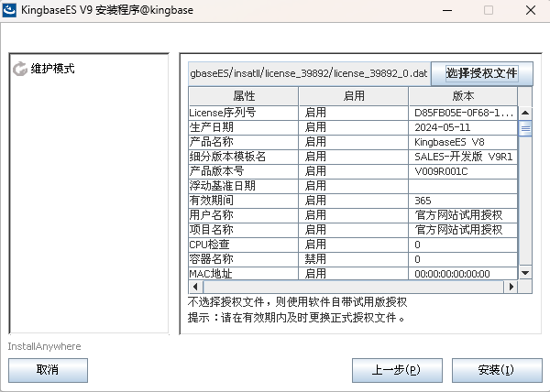
Task: Click the vertical scrollbar thumb
Action: pos(525,128)
